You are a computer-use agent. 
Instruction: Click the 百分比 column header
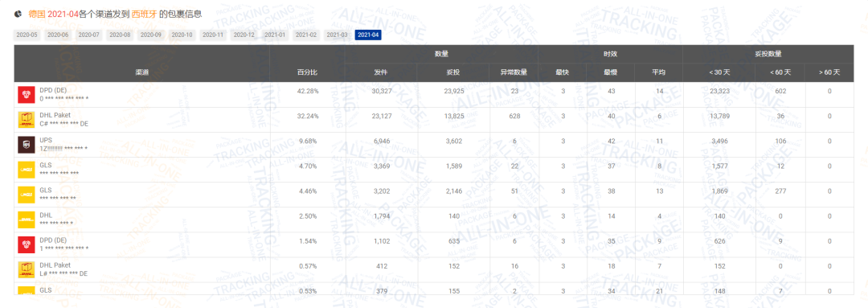tap(307, 72)
